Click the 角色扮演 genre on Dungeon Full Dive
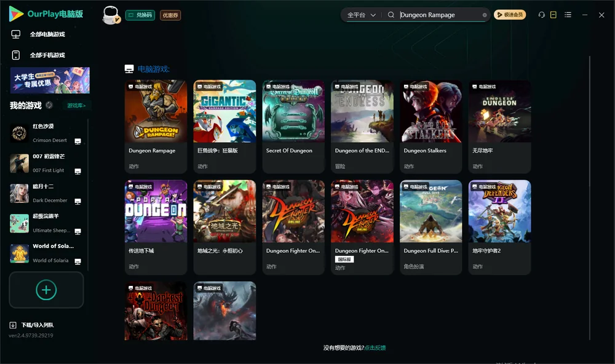615x364 pixels. (414, 267)
